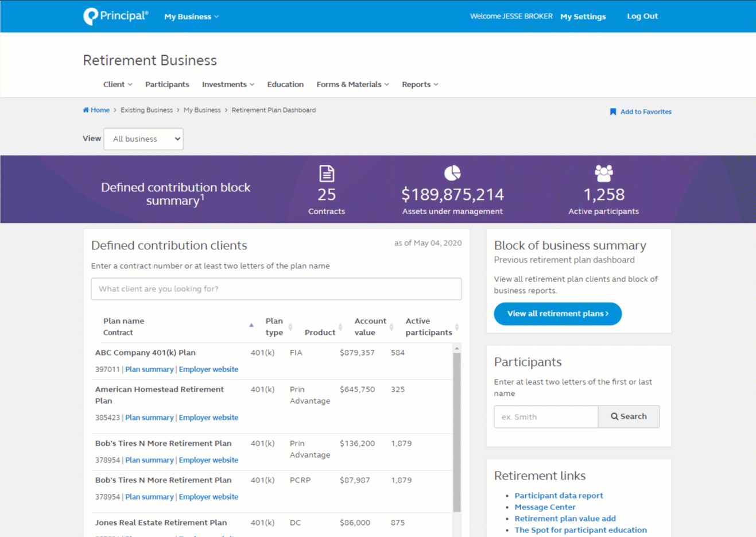This screenshot has height=537, width=756.
Task: Click the Home breadcrumb icon
Action: pyautogui.click(x=86, y=110)
